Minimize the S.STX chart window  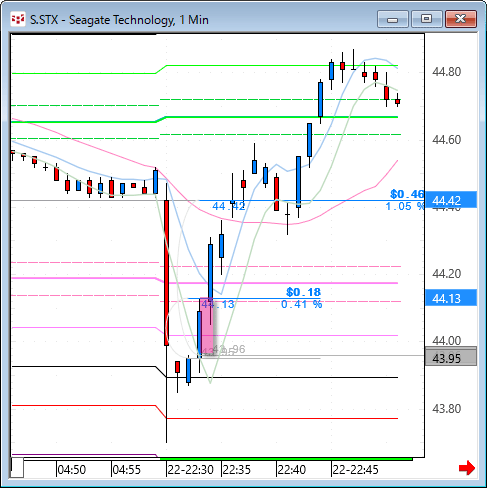[x=393, y=19]
